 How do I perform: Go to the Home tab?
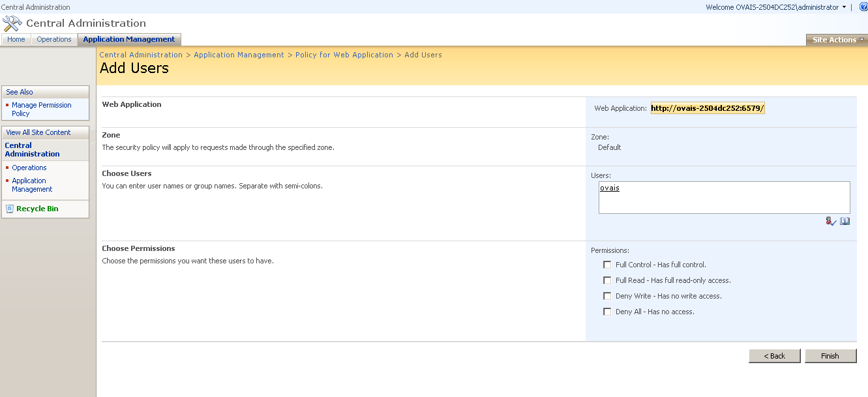pos(16,39)
